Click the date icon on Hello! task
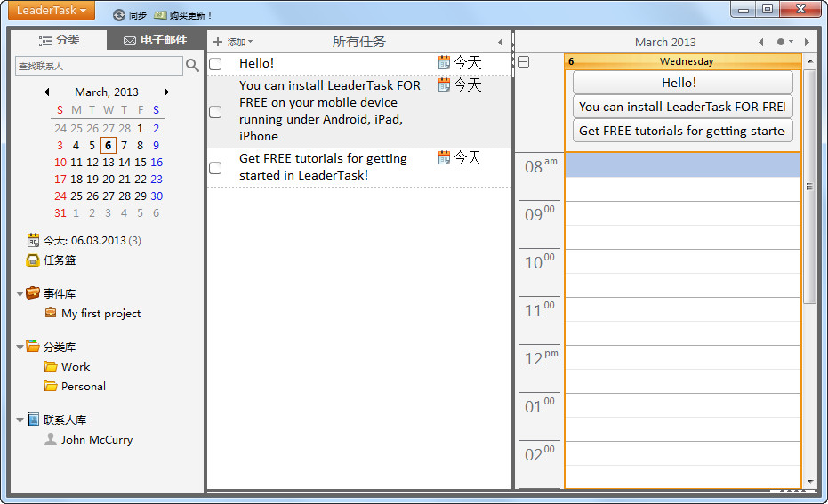This screenshot has height=504, width=828. coord(444,62)
